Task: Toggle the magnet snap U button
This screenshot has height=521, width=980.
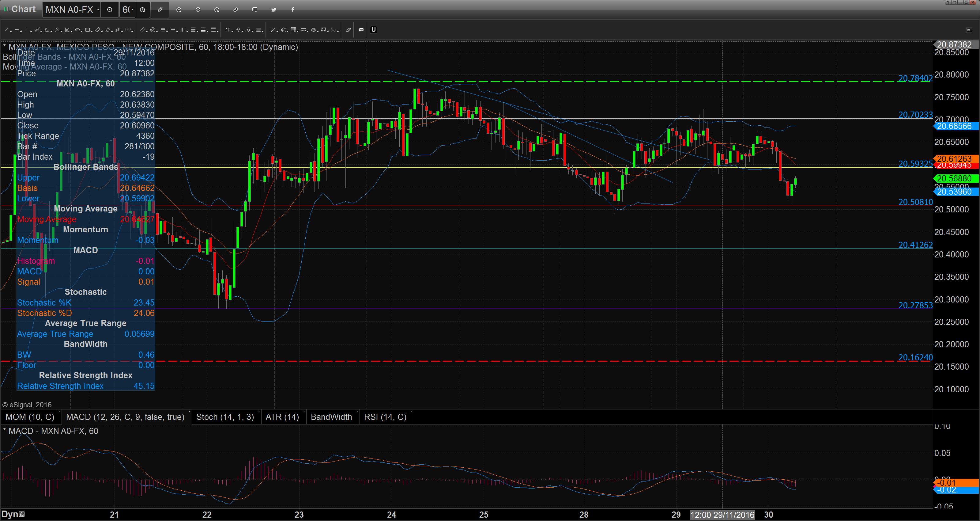Action: (374, 30)
